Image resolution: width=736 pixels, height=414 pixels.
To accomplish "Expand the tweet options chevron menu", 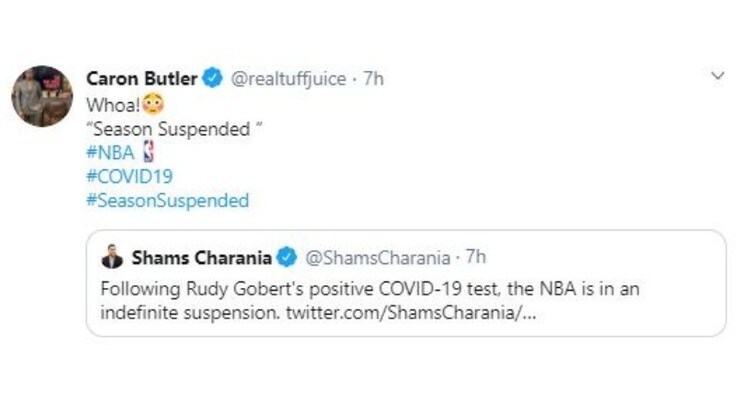I will 717,76.
